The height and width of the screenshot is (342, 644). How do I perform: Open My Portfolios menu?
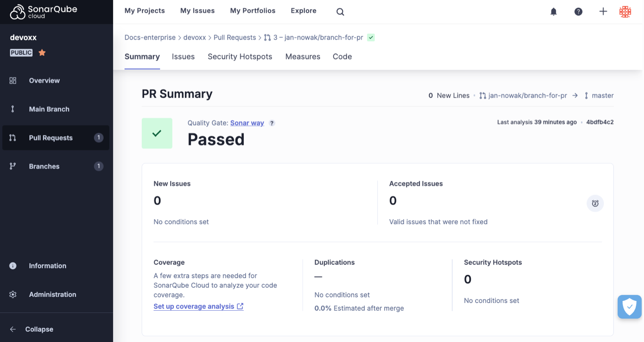(253, 11)
